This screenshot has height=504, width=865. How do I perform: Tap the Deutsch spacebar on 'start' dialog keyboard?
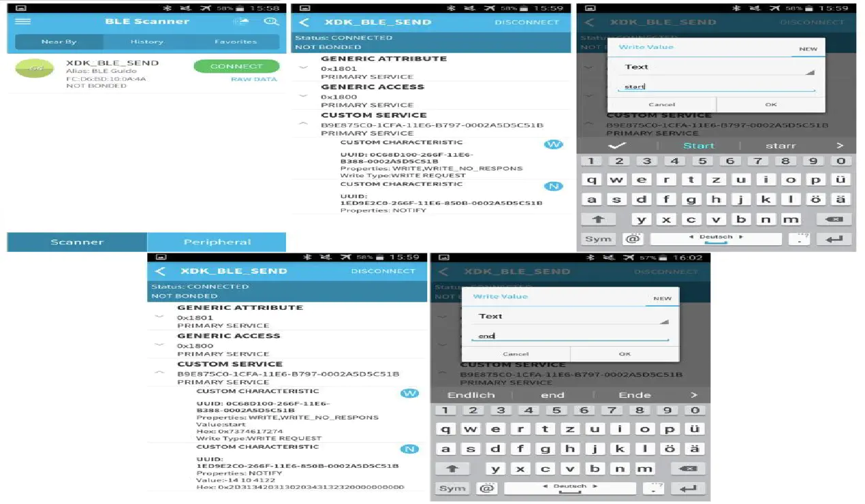[715, 239]
